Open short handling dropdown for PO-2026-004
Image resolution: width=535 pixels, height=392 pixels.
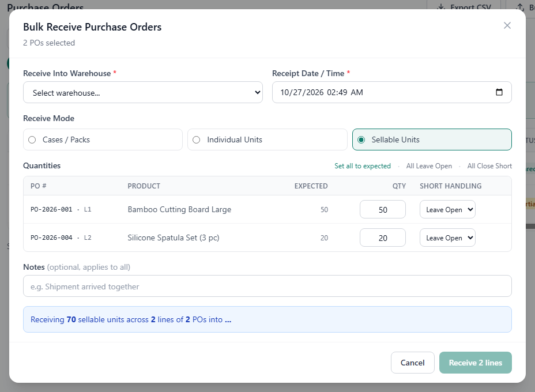click(447, 238)
